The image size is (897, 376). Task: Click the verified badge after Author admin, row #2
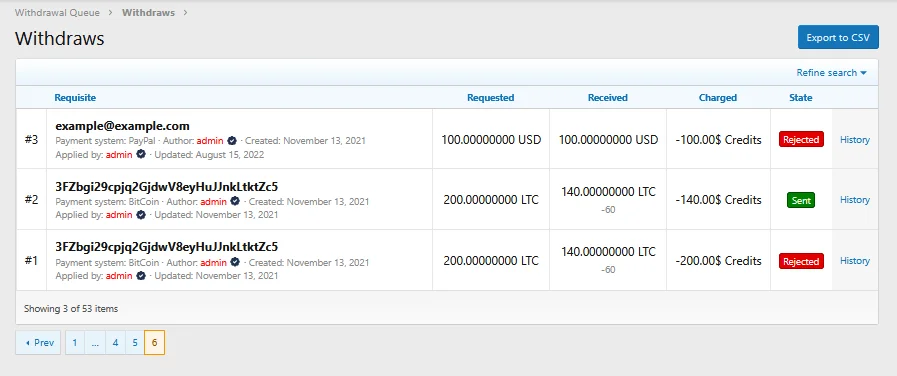[x=235, y=201]
